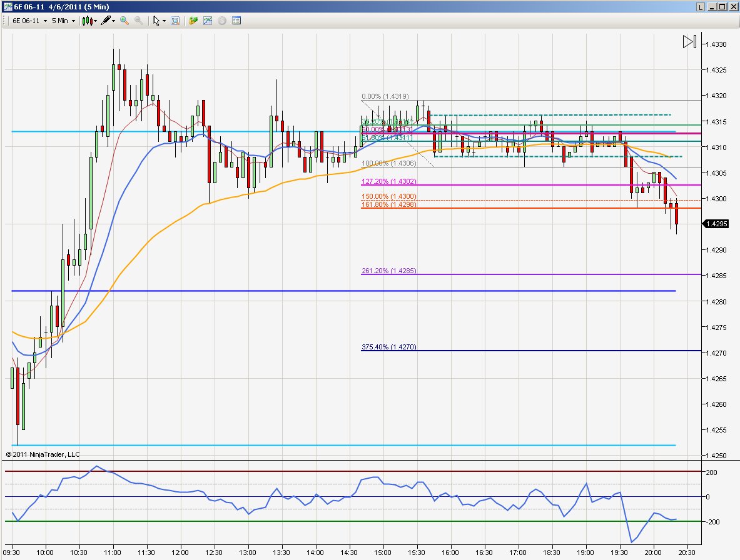740x560 pixels.
Task: Click the 1.4310 price axis label
Action: (716, 147)
